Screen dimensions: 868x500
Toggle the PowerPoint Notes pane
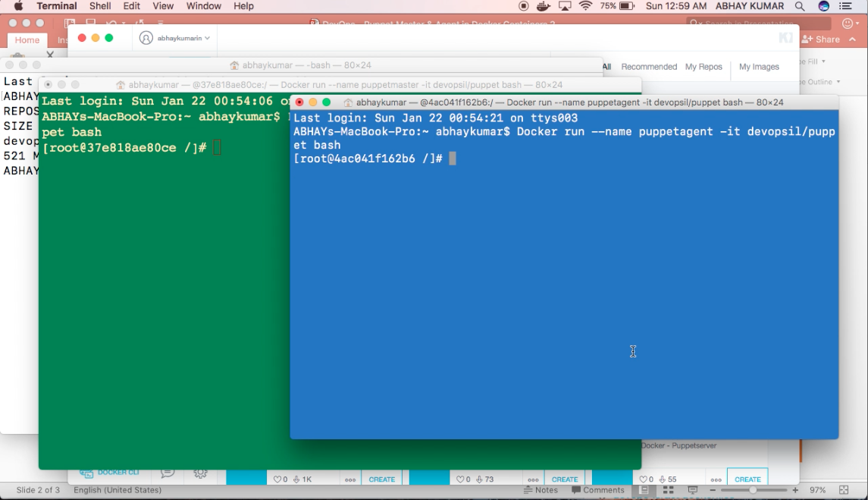[541, 490]
